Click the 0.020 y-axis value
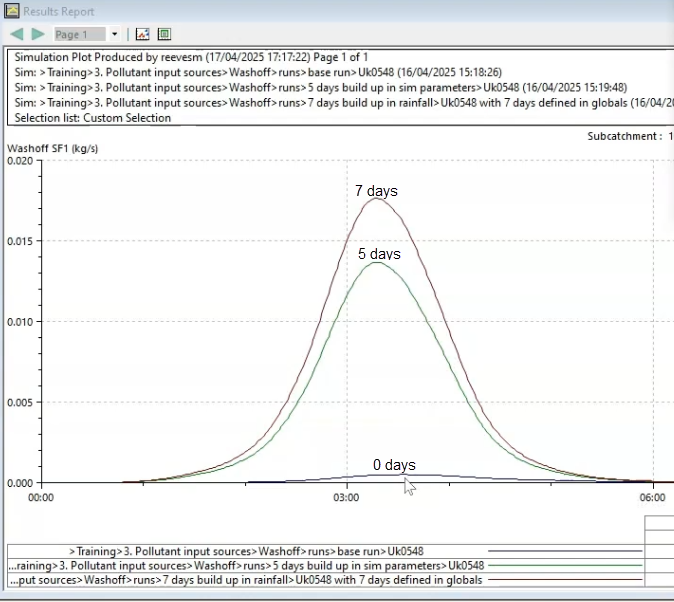Image resolution: width=674 pixels, height=602 pixels. click(x=20, y=160)
